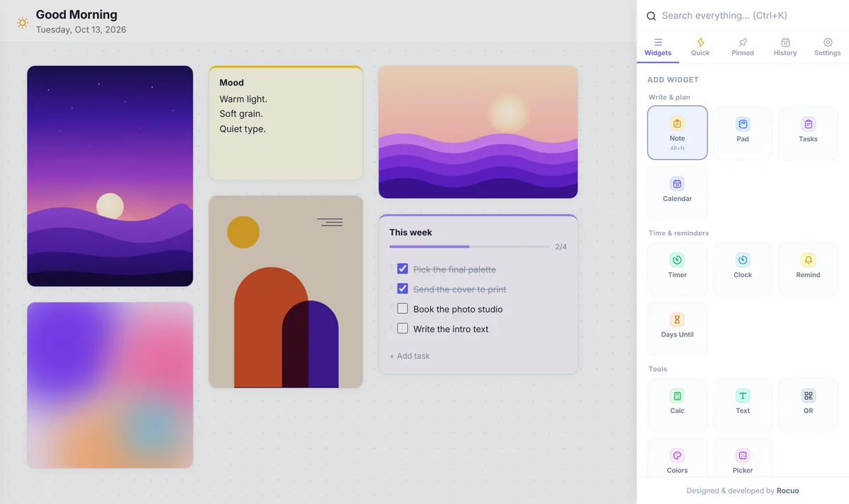849x504 pixels.
Task: Add a Pad widget
Action: point(742,133)
